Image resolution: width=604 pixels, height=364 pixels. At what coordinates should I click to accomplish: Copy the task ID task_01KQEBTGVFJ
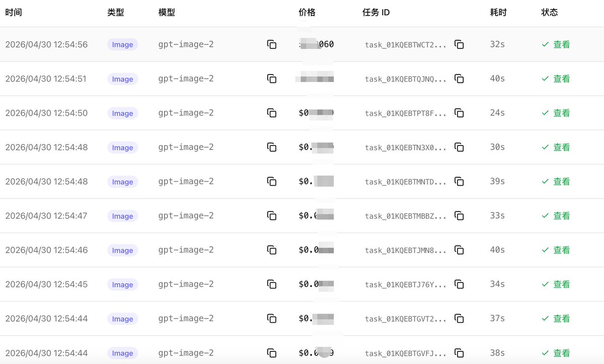click(x=459, y=352)
